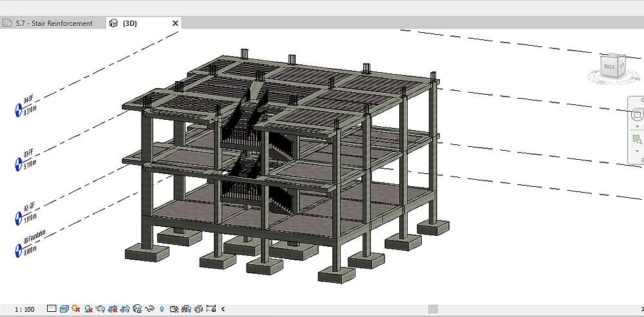Select the {3D} view tab
This screenshot has height=317, width=644.
130,23
